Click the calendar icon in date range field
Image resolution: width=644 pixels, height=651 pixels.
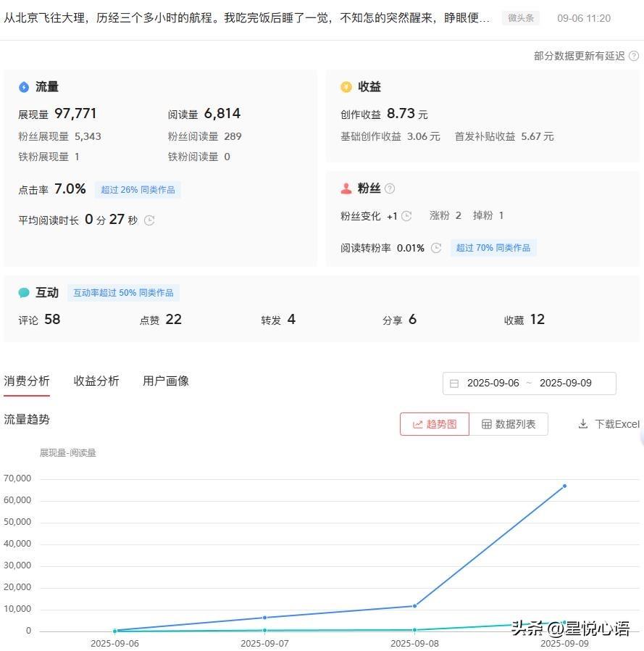[454, 383]
